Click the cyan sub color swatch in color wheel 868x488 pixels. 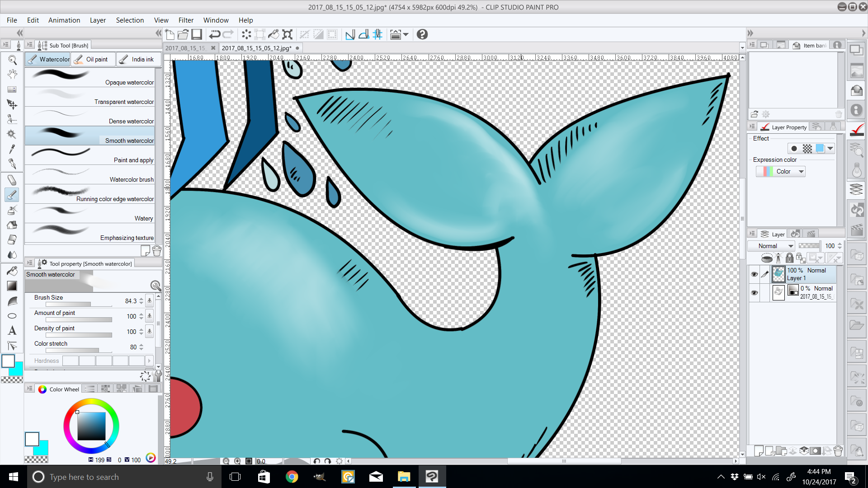(42, 449)
